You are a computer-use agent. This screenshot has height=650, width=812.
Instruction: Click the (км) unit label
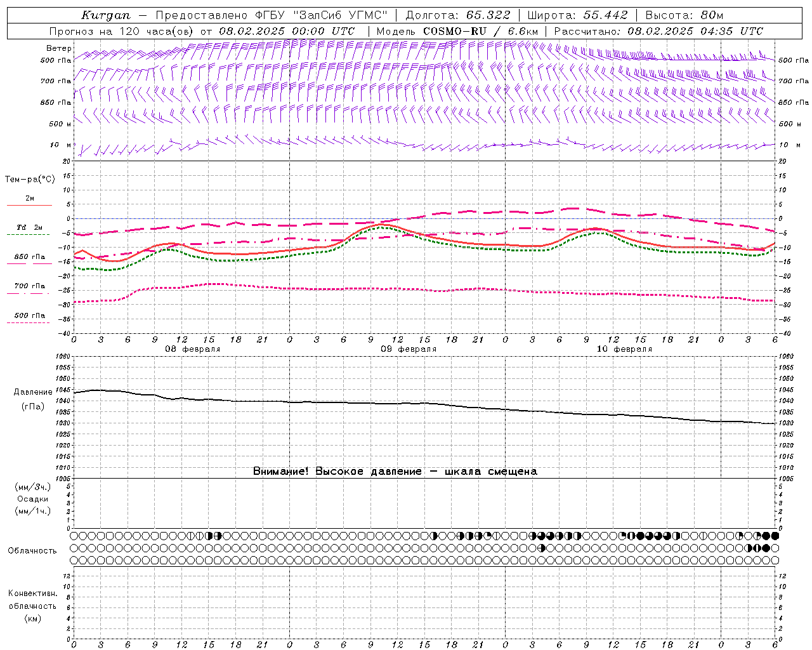click(x=33, y=618)
